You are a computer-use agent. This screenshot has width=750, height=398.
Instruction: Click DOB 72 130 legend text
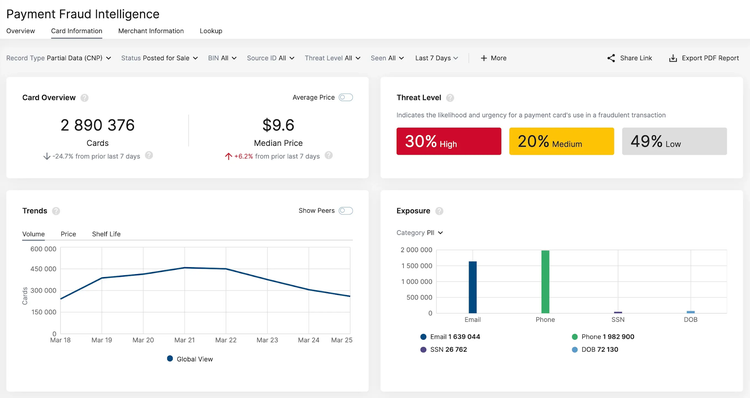point(600,350)
